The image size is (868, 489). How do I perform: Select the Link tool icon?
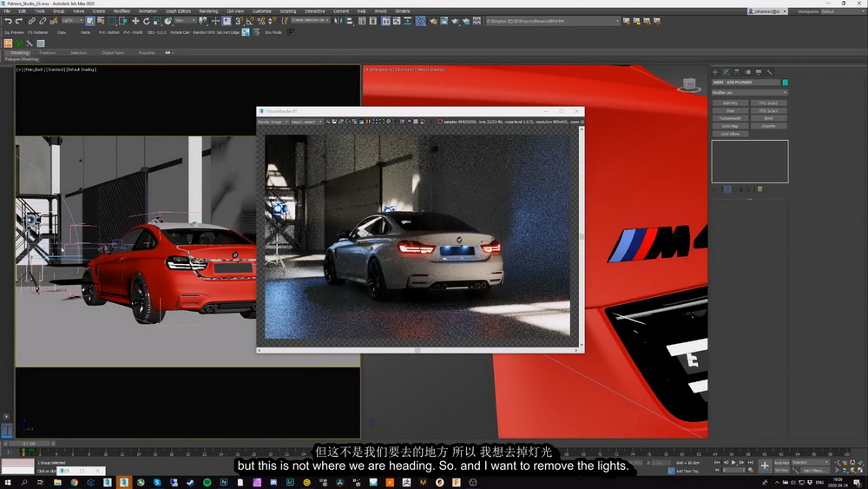tap(31, 21)
